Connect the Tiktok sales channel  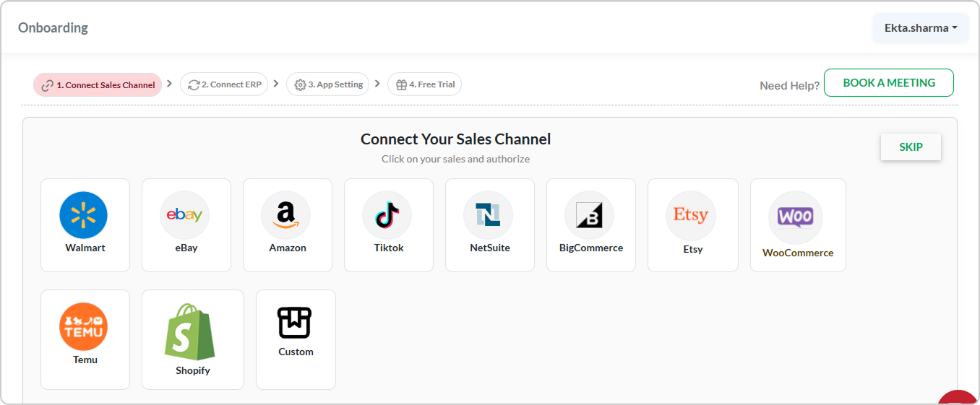[x=387, y=215]
